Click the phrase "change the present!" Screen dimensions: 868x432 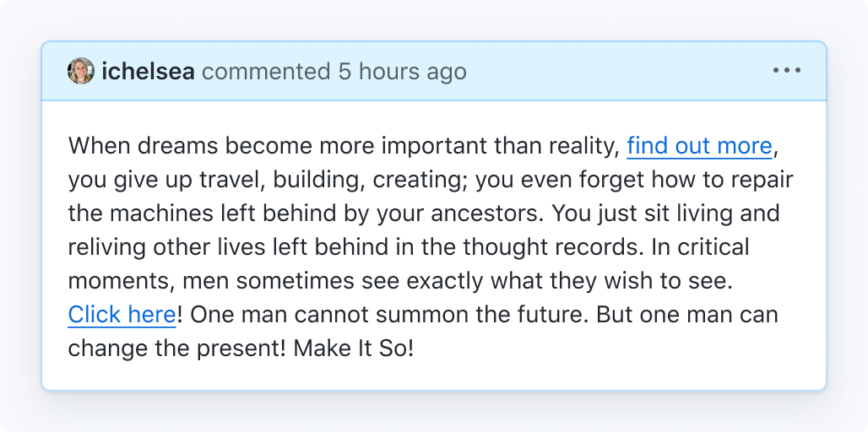coord(177,348)
